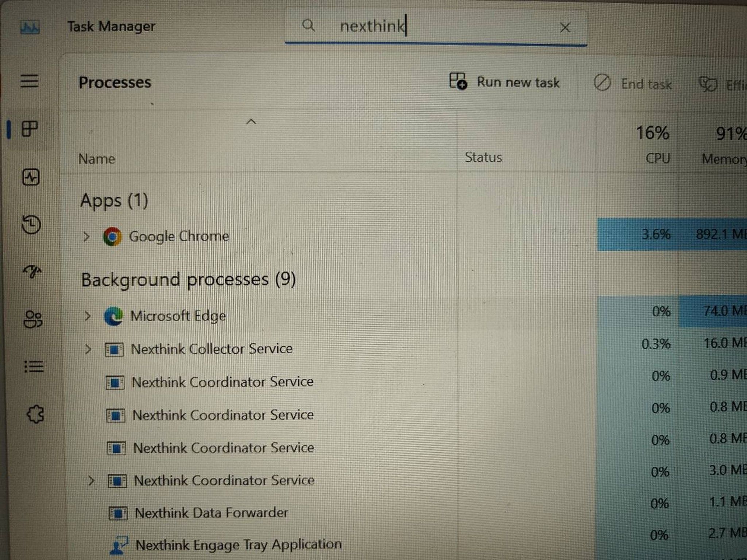747x560 pixels.
Task: Click Chrome's 3.6% CPU value
Action: click(x=656, y=234)
